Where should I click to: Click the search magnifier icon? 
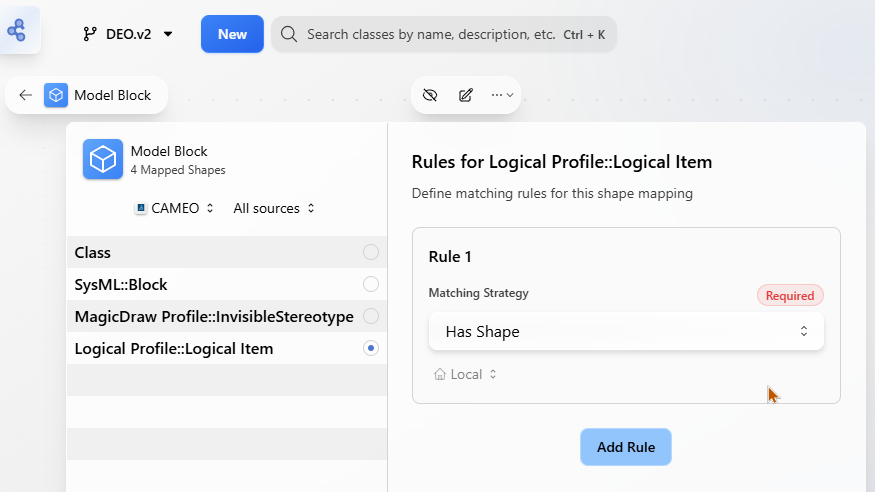[x=289, y=34]
